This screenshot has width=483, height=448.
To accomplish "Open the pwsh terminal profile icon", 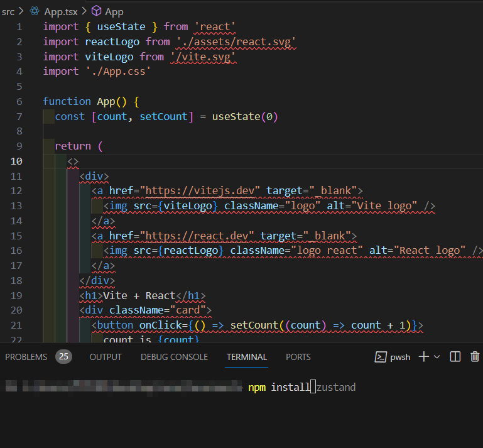I will (381, 357).
